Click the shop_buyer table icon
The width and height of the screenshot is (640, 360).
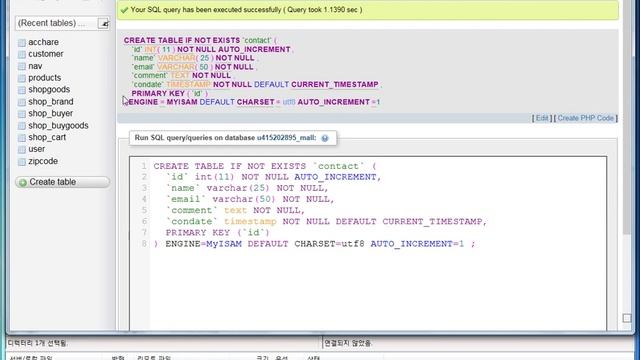(22, 114)
